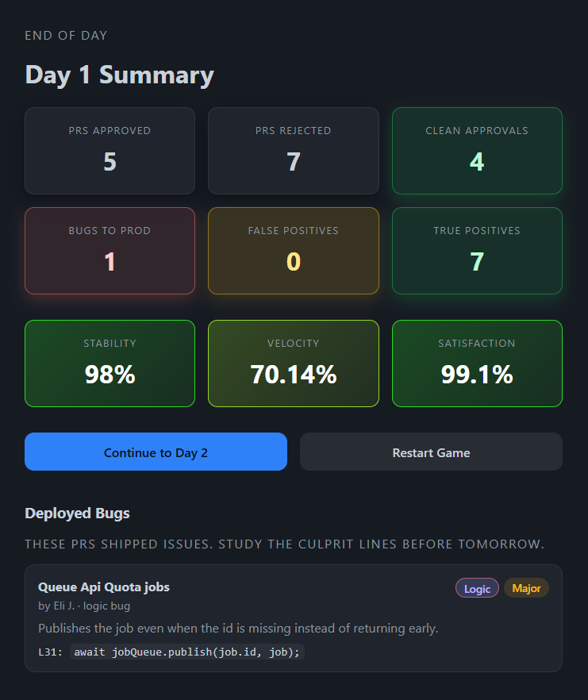Click the bug description about missing id
This screenshot has height=700, width=588.
238,629
